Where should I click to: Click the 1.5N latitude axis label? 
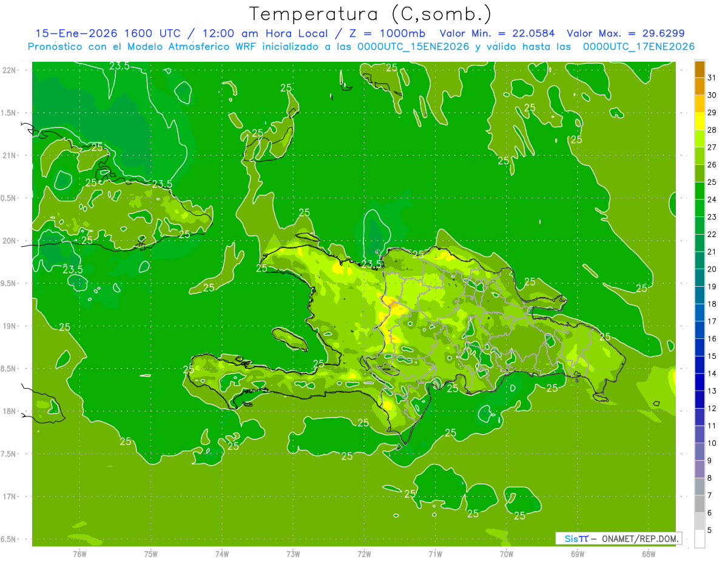pyautogui.click(x=9, y=113)
